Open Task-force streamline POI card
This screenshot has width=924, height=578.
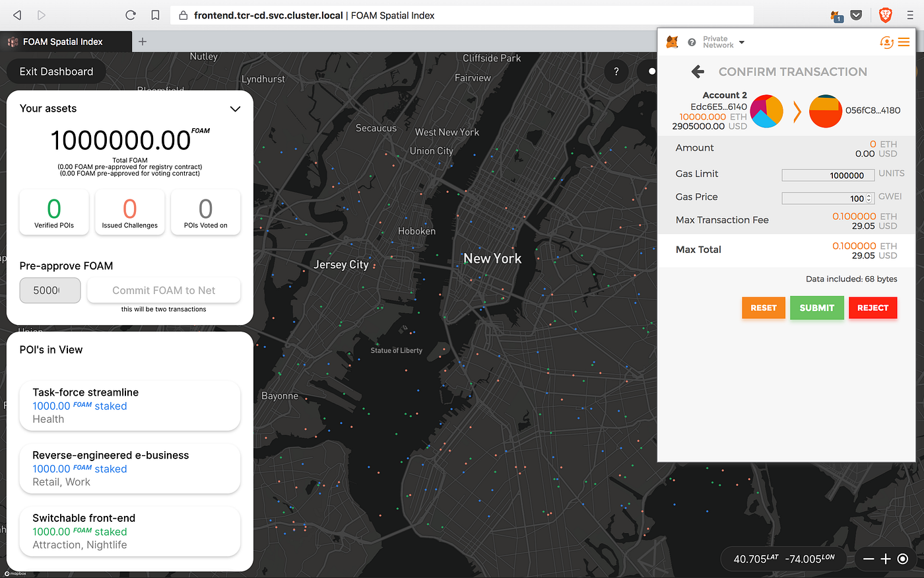coord(130,406)
